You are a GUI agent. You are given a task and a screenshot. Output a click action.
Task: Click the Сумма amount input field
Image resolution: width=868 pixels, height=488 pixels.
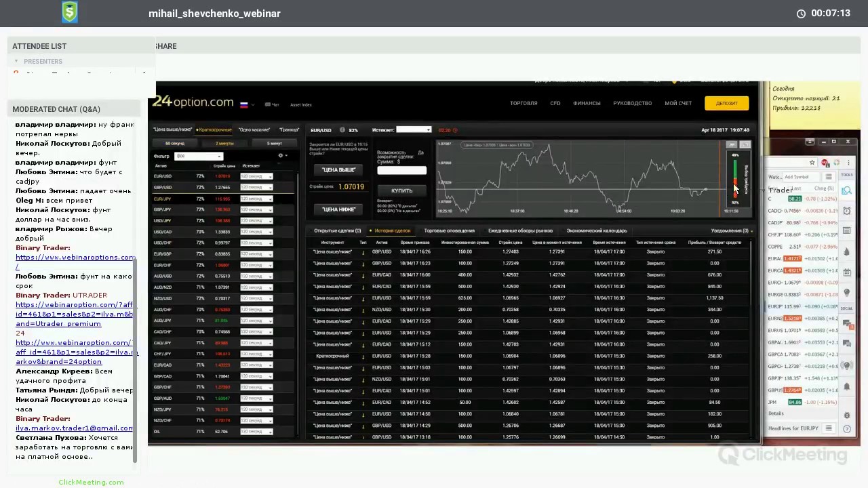click(401, 171)
